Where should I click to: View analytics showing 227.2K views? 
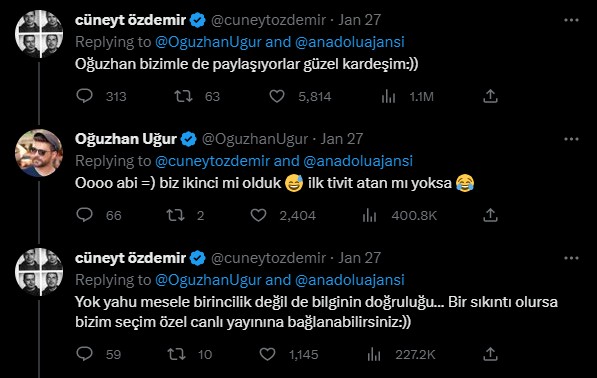point(374,354)
